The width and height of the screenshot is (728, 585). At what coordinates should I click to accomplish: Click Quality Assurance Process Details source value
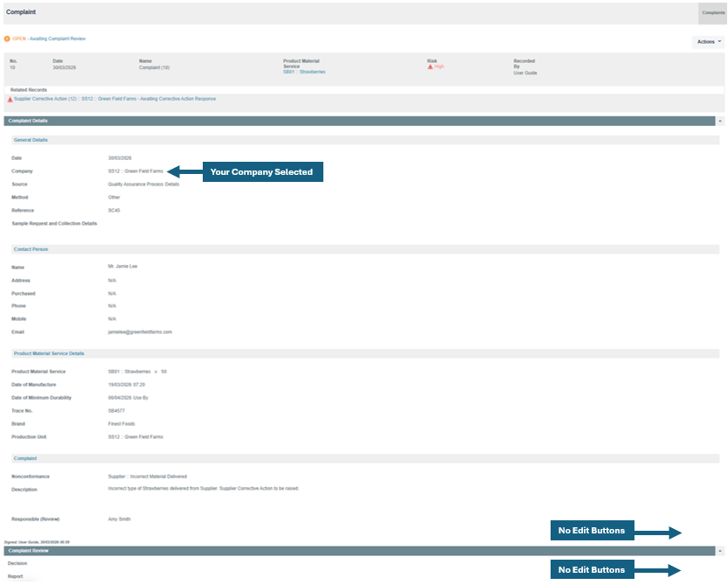tap(143, 185)
